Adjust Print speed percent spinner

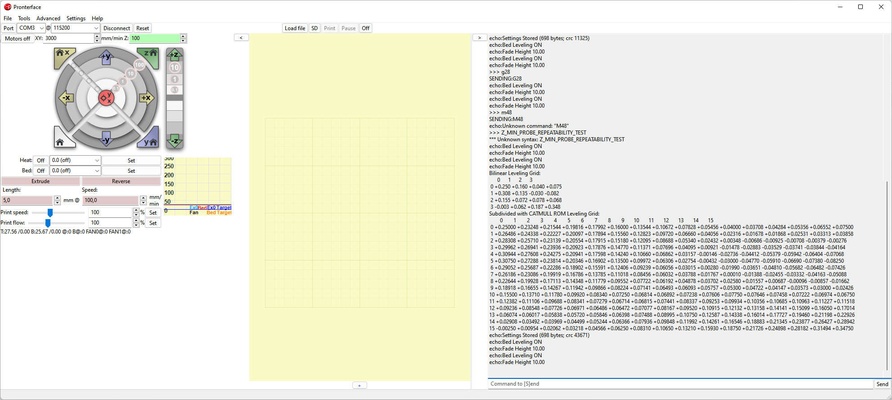tap(135, 212)
